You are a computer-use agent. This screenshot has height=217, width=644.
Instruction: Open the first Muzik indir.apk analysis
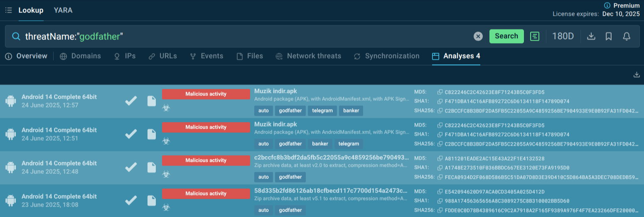coord(275,91)
